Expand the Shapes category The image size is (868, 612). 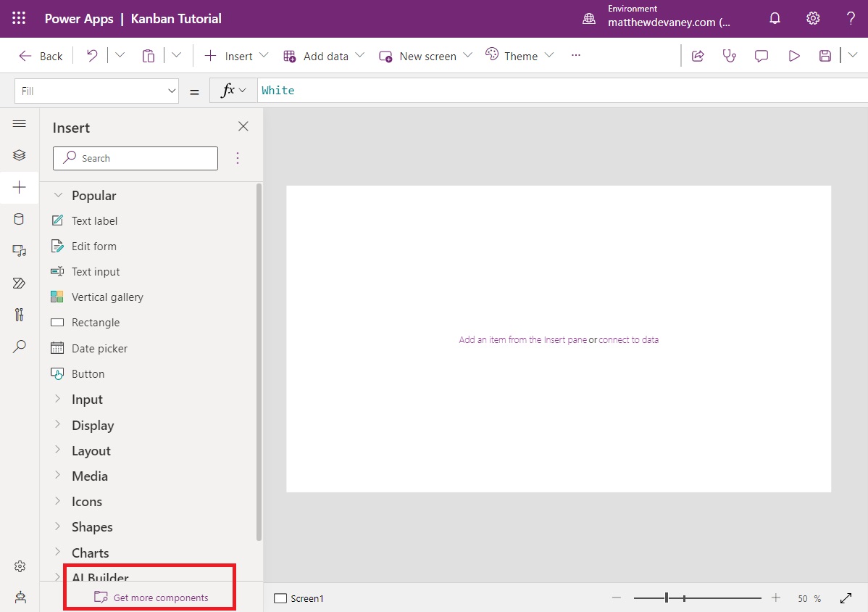pyautogui.click(x=57, y=526)
